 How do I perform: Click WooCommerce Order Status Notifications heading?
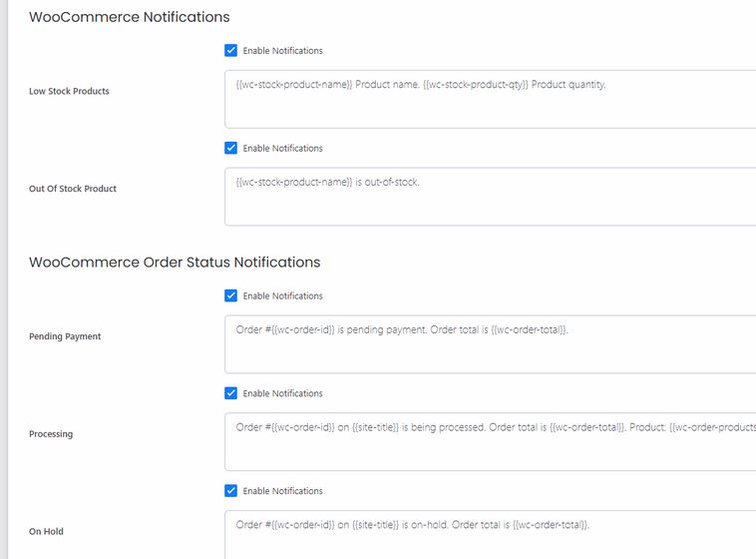click(x=175, y=263)
